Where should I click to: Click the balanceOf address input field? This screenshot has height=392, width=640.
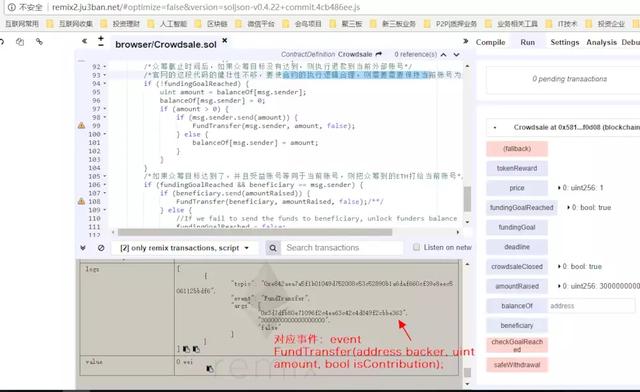point(591,306)
